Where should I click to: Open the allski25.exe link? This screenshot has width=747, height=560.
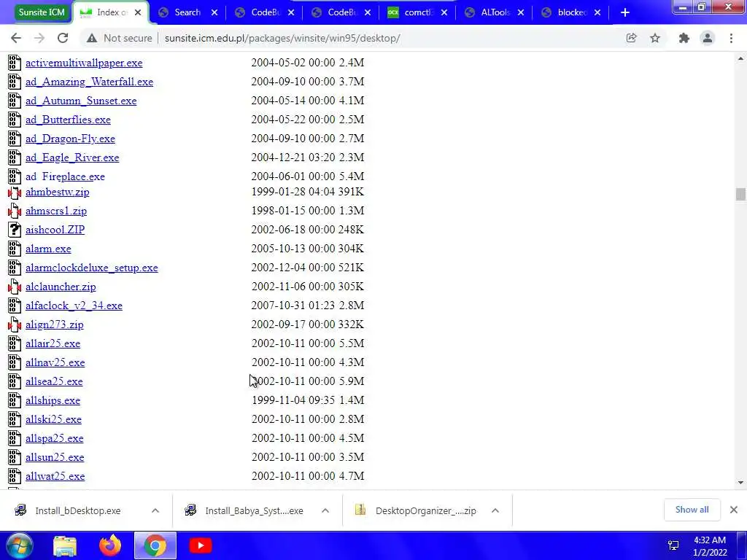(53, 419)
